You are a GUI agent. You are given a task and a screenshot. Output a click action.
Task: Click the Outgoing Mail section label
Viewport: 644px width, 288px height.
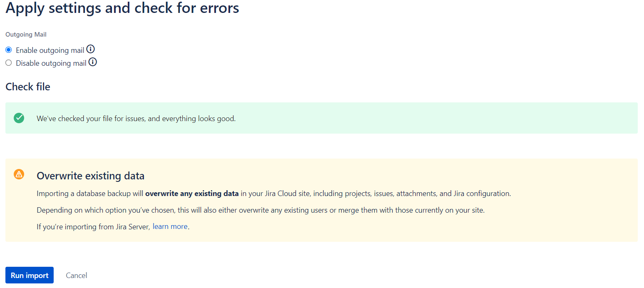pos(25,35)
